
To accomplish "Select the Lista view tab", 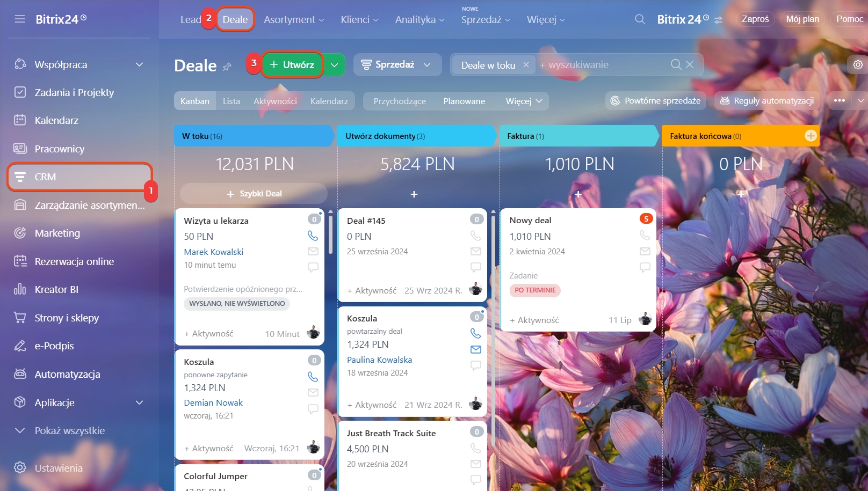I will click(232, 101).
